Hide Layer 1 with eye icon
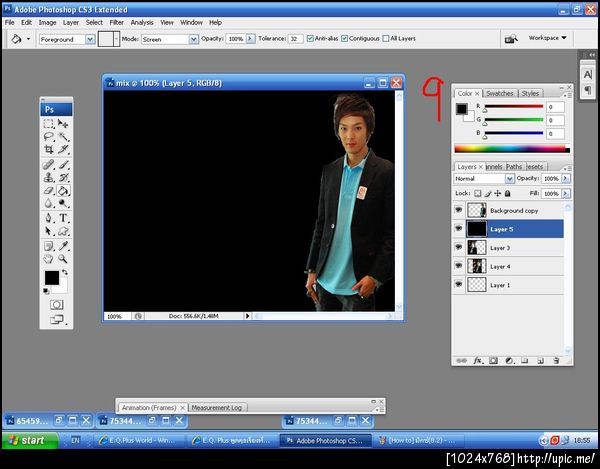The width and height of the screenshot is (600, 469). 458,285
